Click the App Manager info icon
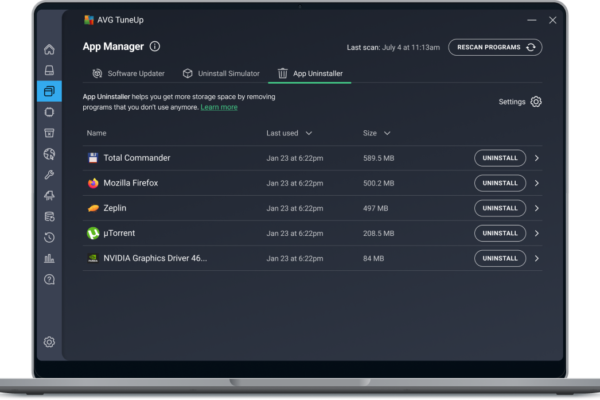 154,46
